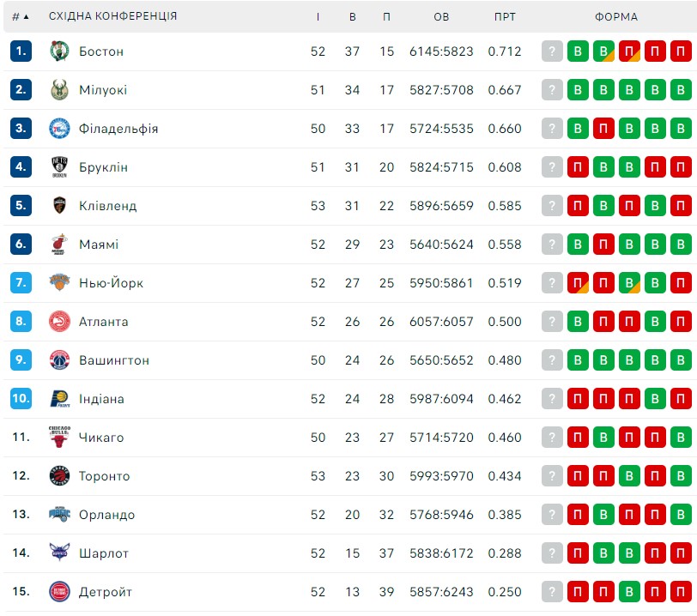This screenshot has height=616, width=697.
Task: Click the Boston Celtics team logo
Action: click(x=59, y=51)
